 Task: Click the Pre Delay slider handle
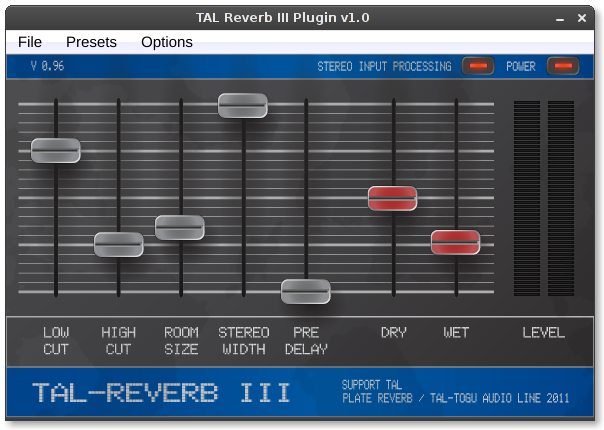point(305,292)
